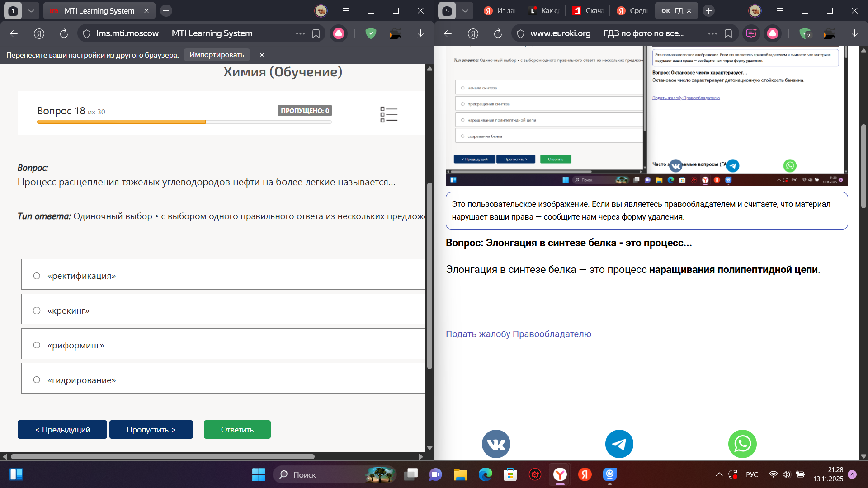The image size is (868, 488).
Task: Share via the large VK icon
Action: pyautogui.click(x=496, y=444)
